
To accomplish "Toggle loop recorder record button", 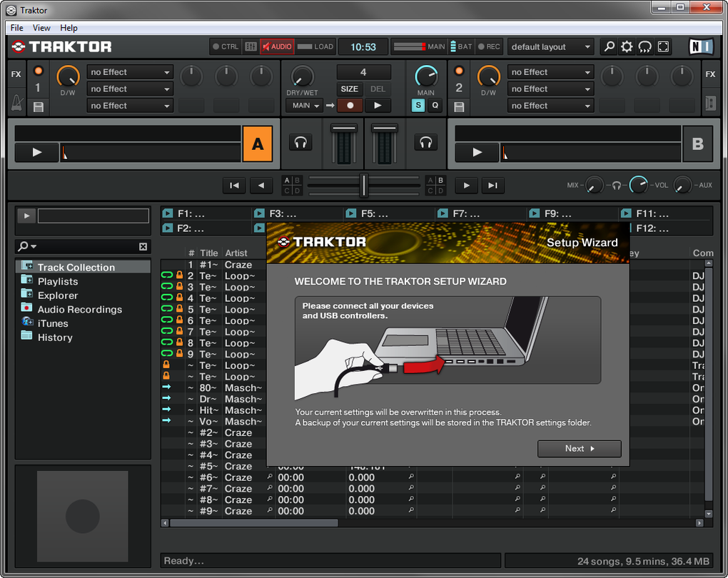I will pos(350,106).
